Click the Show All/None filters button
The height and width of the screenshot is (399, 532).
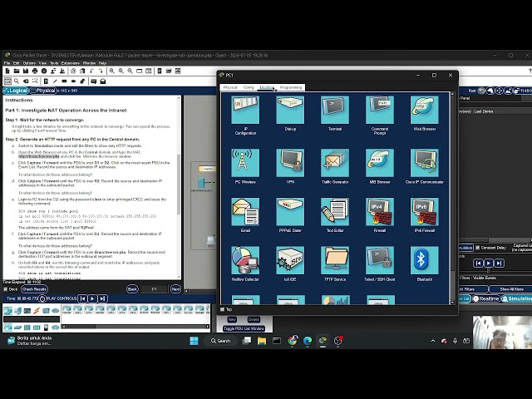512,289
